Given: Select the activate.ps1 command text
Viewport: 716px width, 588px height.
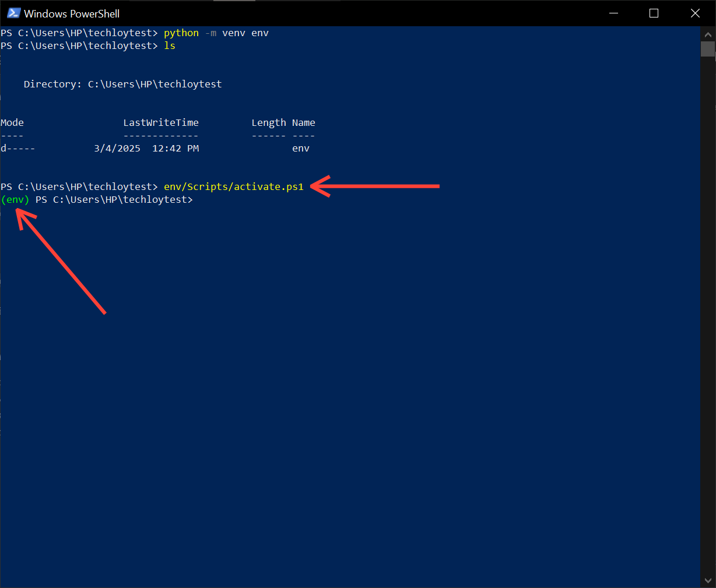Looking at the screenshot, I should [x=233, y=186].
